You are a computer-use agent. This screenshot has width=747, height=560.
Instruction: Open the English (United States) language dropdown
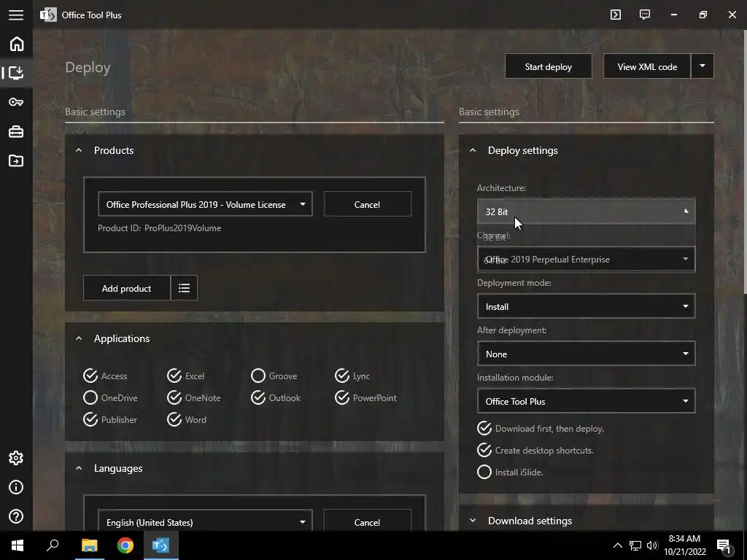pyautogui.click(x=205, y=522)
